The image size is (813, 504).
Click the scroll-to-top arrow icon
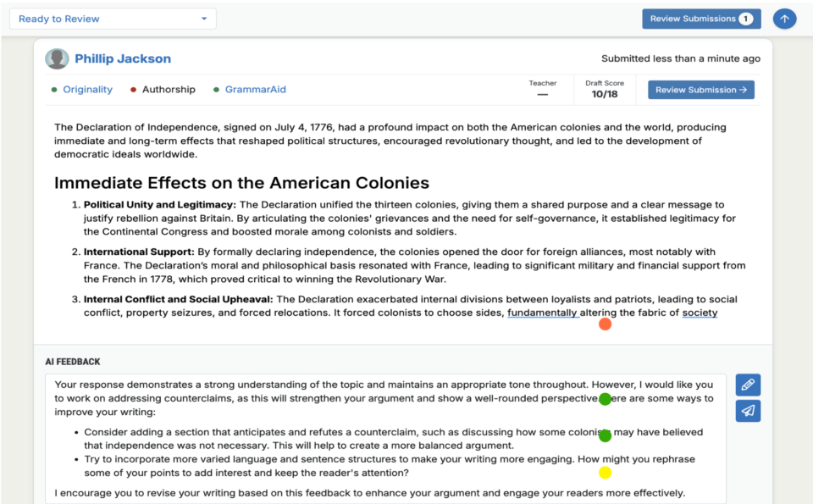coord(784,19)
